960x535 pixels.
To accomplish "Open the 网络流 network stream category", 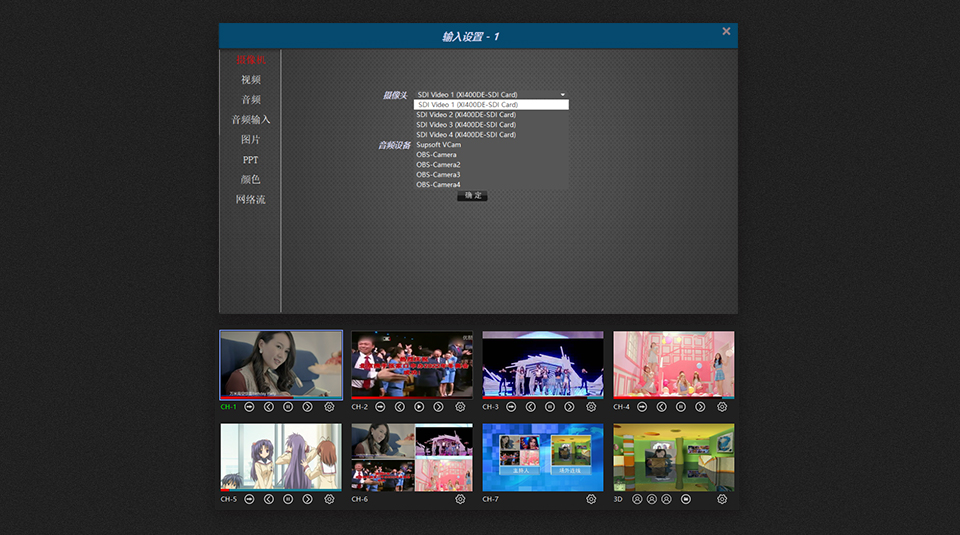I will coord(250,200).
